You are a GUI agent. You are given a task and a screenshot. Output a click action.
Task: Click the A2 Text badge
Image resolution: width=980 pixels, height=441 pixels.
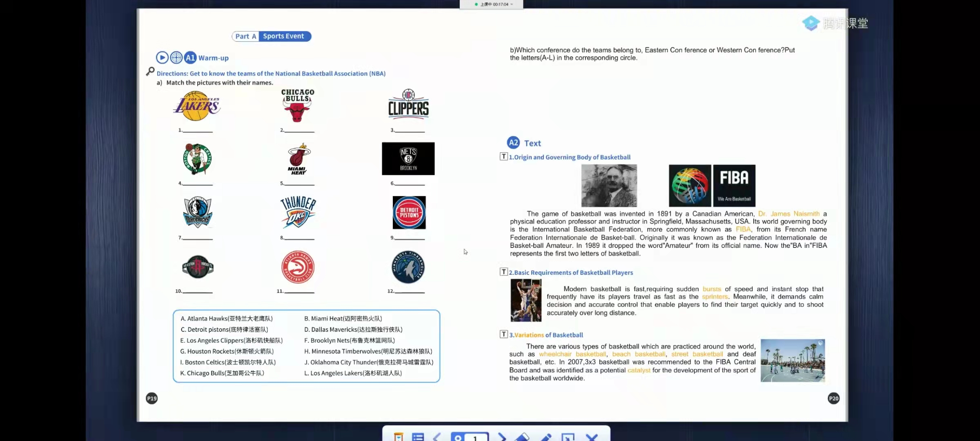click(513, 143)
